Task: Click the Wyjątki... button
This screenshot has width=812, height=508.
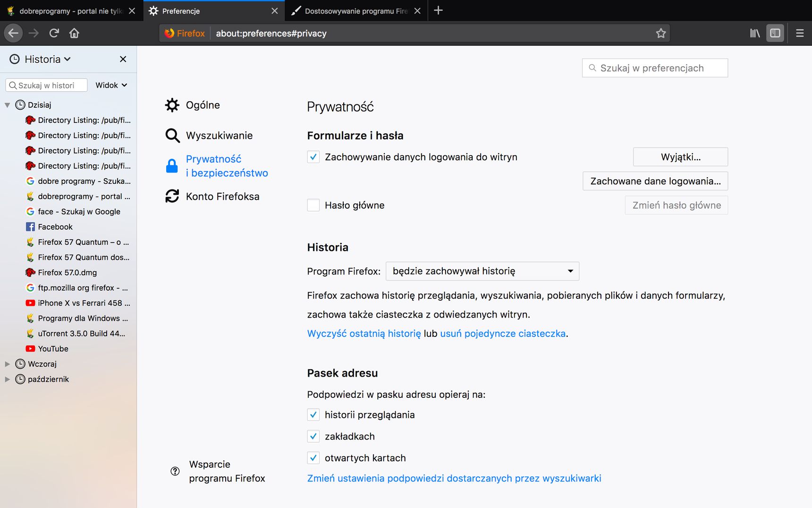Action: click(x=680, y=157)
